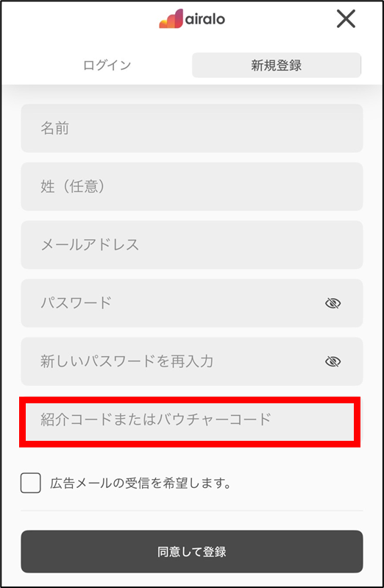This screenshot has height=588, width=384.
Task: Enable the 広告メール checkbox
Action: [x=30, y=483]
